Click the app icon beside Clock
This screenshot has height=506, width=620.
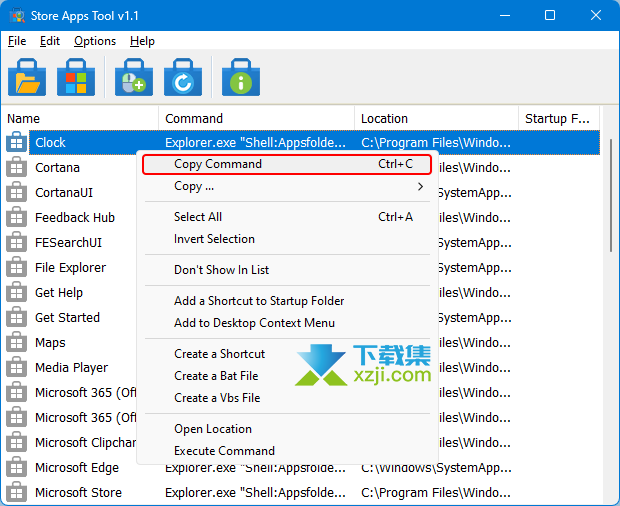point(16,142)
